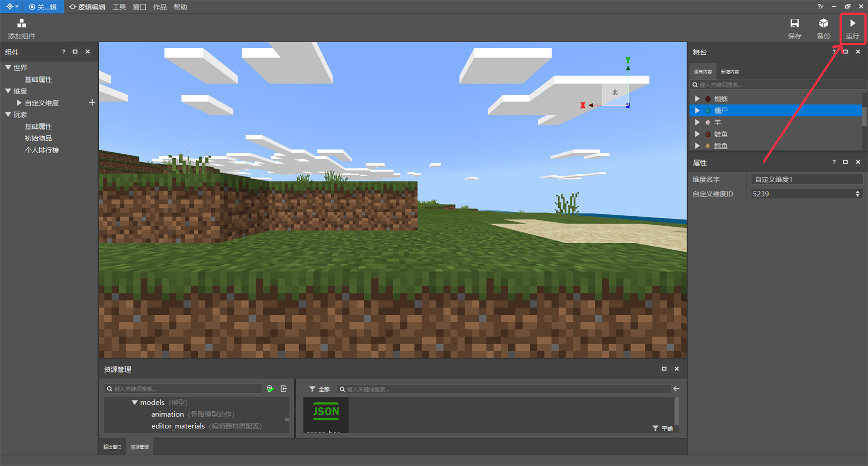
Task: Close the 资源管理 panel
Action: point(677,369)
